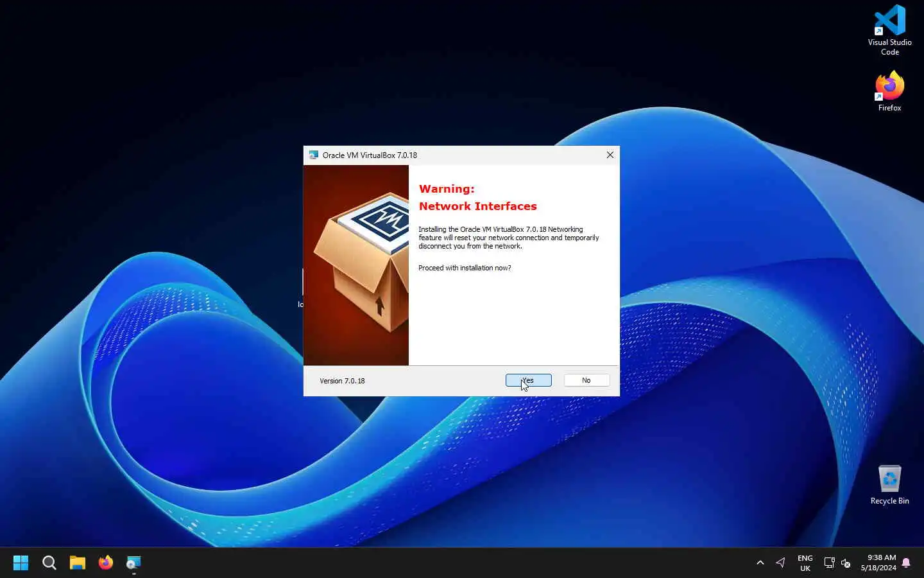Image resolution: width=924 pixels, height=578 pixels.
Task: Show hidden system tray icons
Action: [x=760, y=563]
